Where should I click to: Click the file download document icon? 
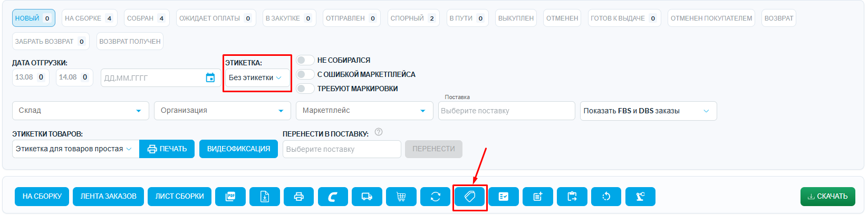(265, 197)
